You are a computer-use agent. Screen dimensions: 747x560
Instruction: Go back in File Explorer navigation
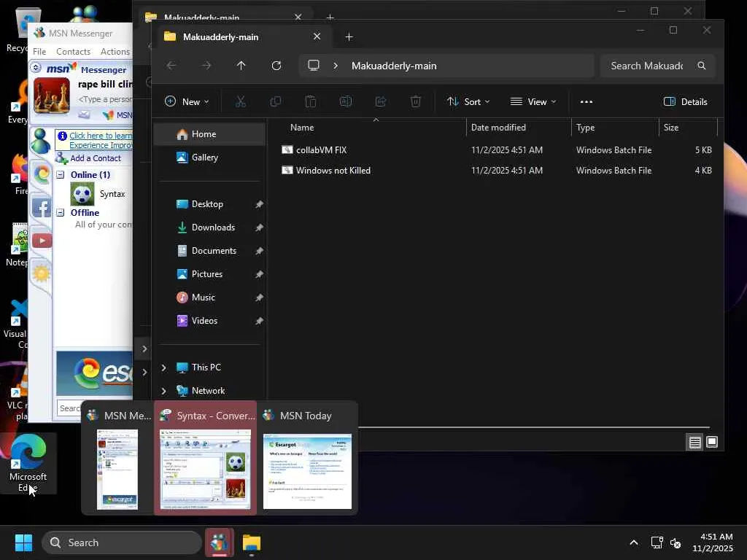pyautogui.click(x=171, y=66)
